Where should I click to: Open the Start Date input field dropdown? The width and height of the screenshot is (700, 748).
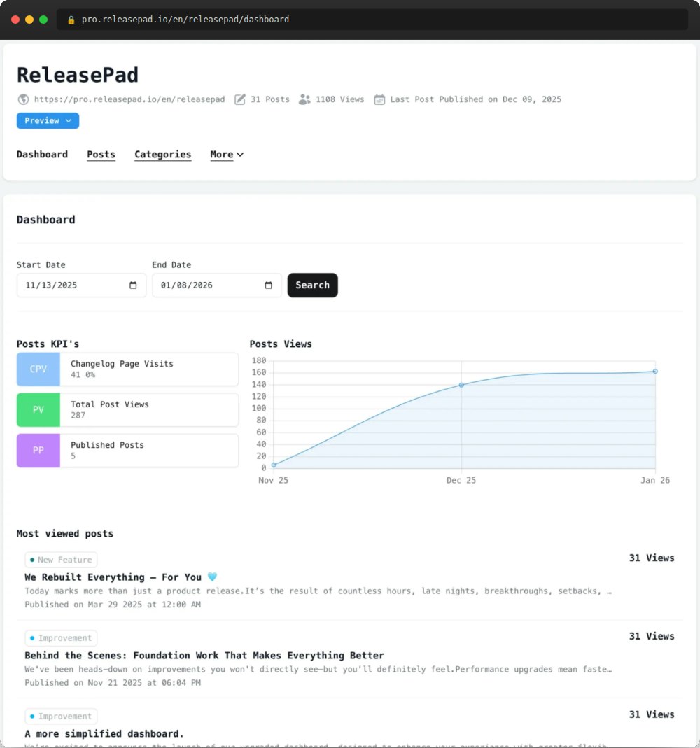[x=77, y=285]
